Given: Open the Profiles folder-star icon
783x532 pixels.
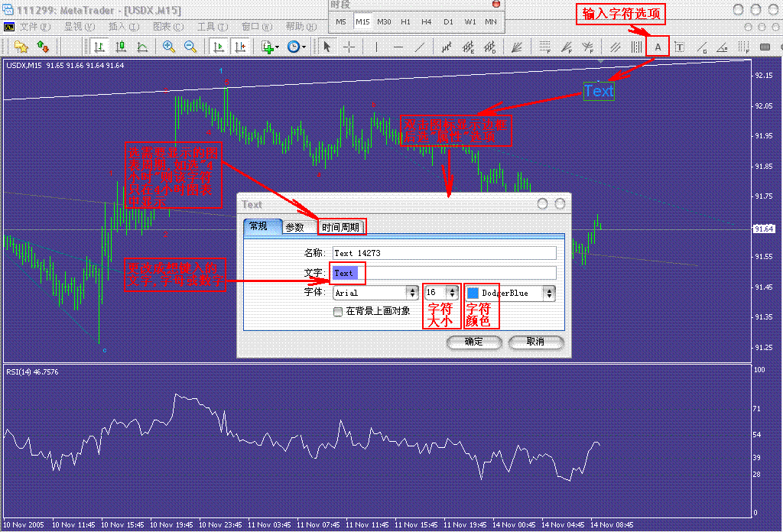Looking at the screenshot, I should click(21, 47).
